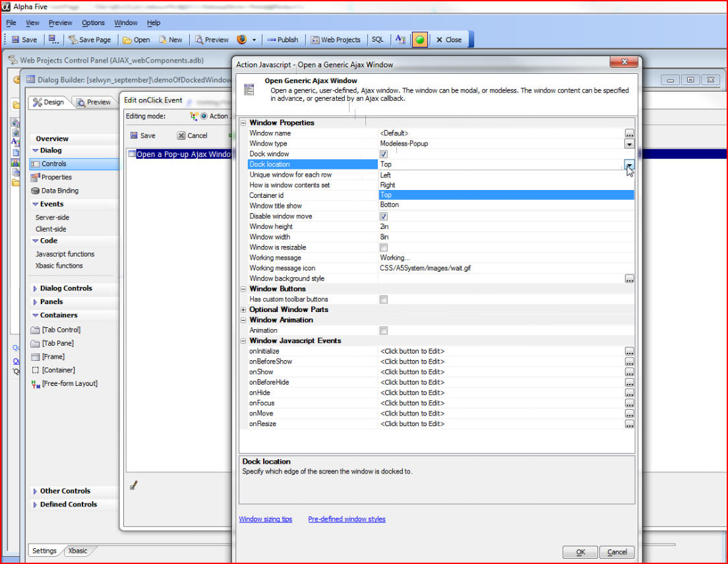This screenshot has width=728, height=564.
Task: Click the paintbrush icon below the action list
Action: coord(134,486)
